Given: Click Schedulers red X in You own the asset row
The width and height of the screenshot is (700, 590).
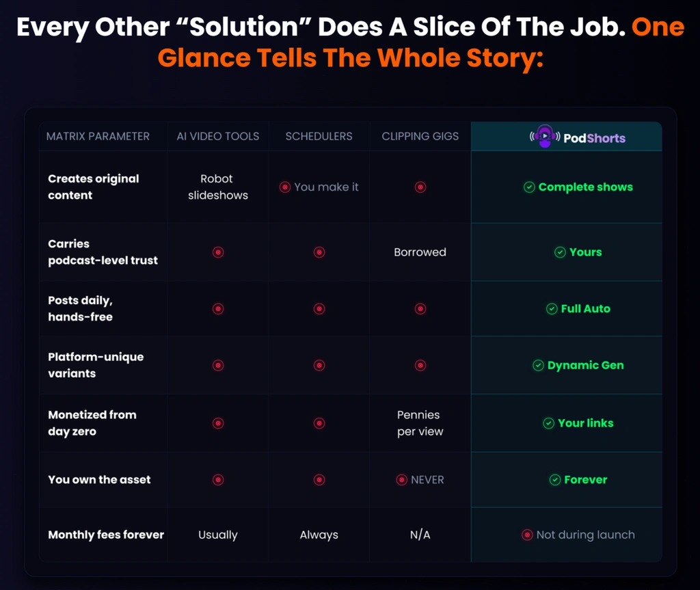Looking at the screenshot, I should pos(319,480).
